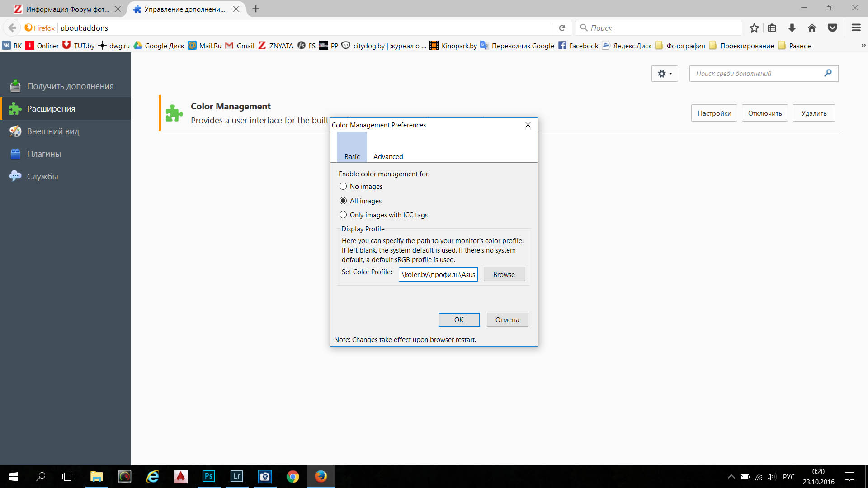Switch to the Advanced preferences tab
The height and width of the screenshot is (488, 868).
point(388,156)
